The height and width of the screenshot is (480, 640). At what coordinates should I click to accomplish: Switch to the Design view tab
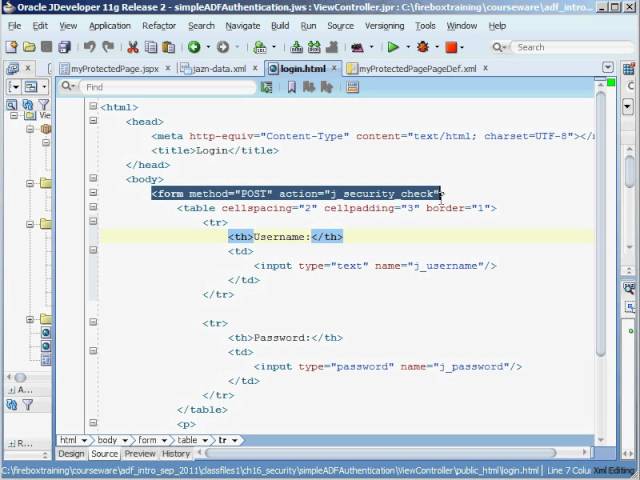click(71, 454)
